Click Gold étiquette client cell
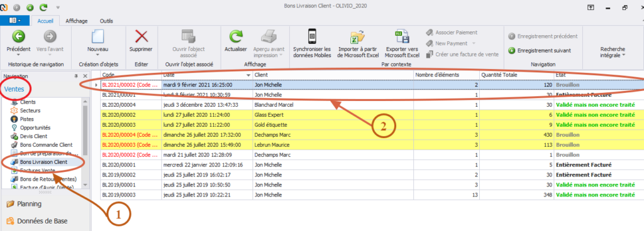The width and height of the screenshot is (644, 231). click(333, 125)
